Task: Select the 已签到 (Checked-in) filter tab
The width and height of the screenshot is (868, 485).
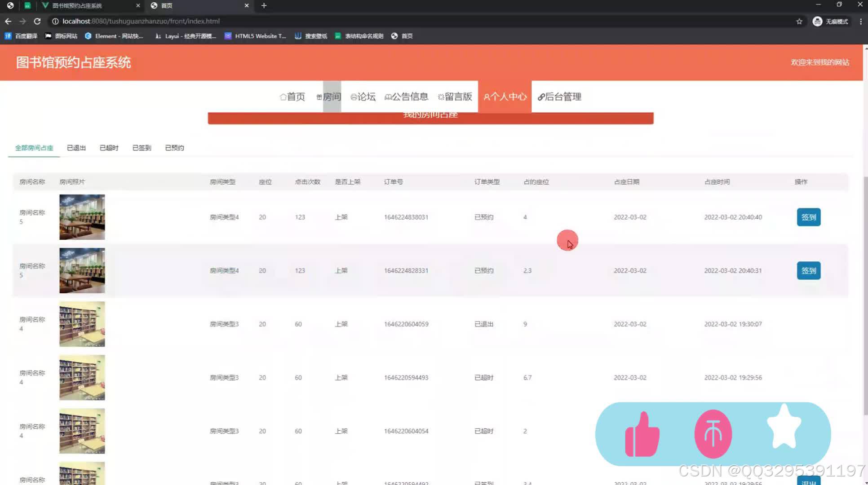Action: [x=141, y=147]
